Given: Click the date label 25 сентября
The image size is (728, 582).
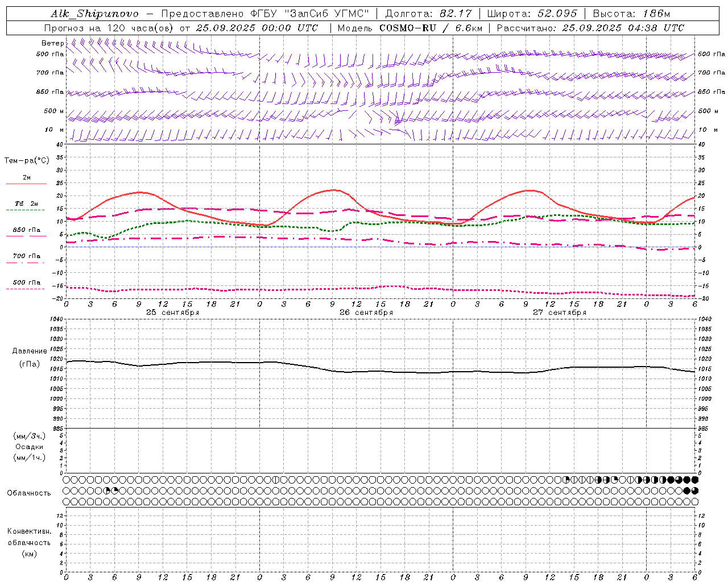Looking at the screenshot, I should pos(172,313).
